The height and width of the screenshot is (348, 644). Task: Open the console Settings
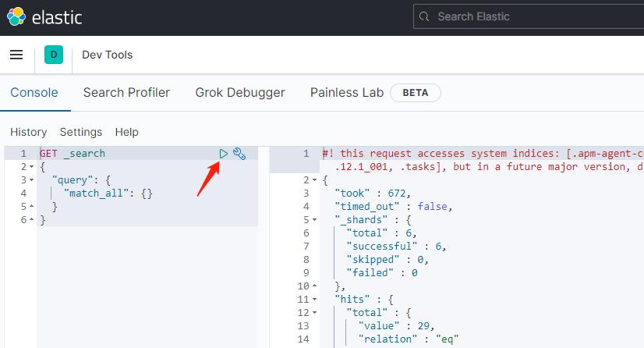point(81,132)
